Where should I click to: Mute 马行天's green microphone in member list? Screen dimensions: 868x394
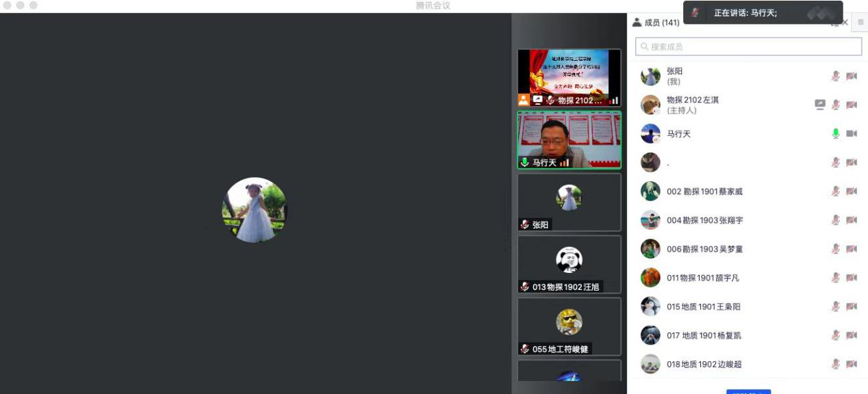(x=835, y=133)
